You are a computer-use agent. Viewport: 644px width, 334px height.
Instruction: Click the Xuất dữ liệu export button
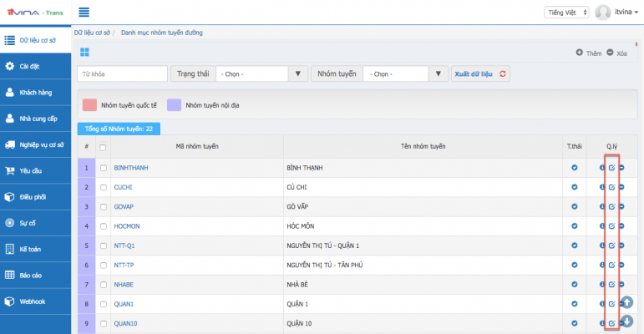point(473,73)
